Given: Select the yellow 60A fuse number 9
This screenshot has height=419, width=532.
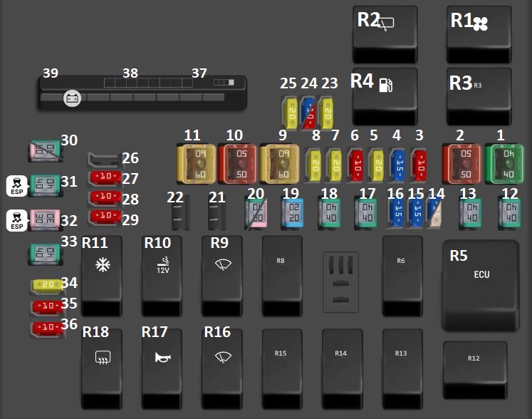Looking at the screenshot, I should click(x=280, y=164).
